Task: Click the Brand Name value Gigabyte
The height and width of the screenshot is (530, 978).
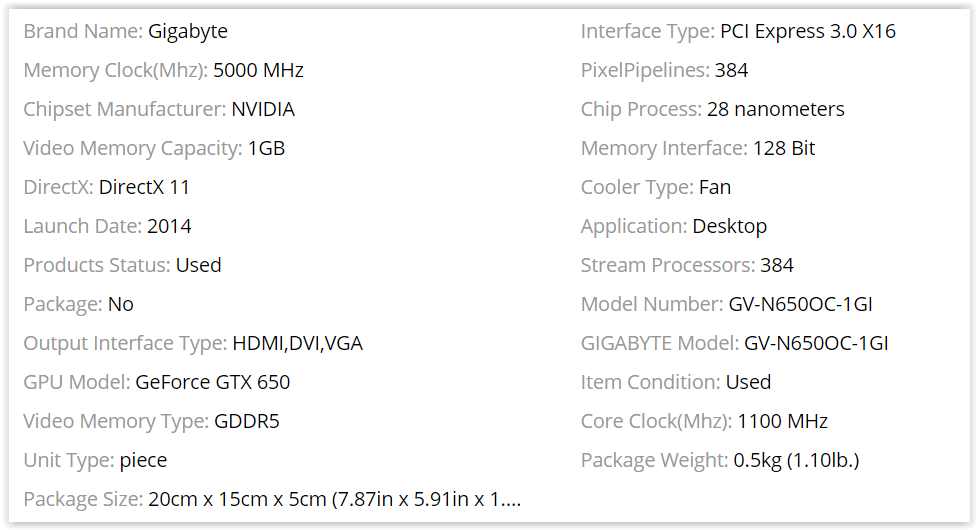Action: [x=188, y=32]
